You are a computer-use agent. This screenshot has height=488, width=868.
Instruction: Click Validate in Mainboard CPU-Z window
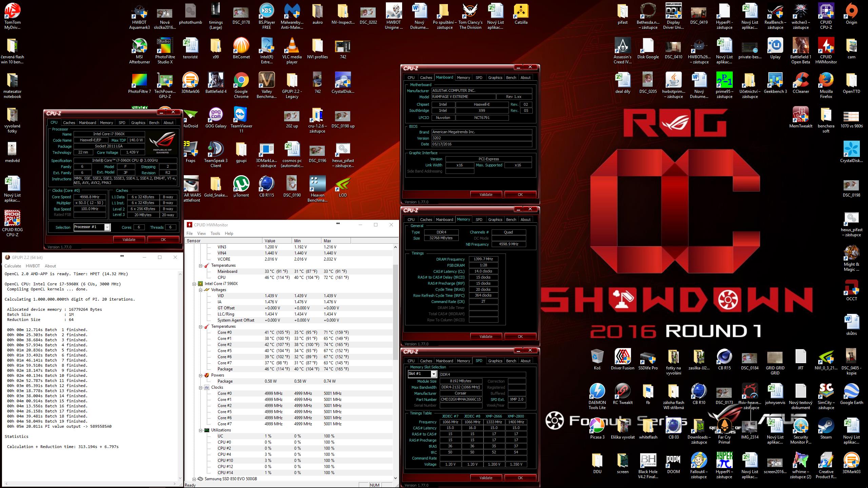click(x=486, y=195)
